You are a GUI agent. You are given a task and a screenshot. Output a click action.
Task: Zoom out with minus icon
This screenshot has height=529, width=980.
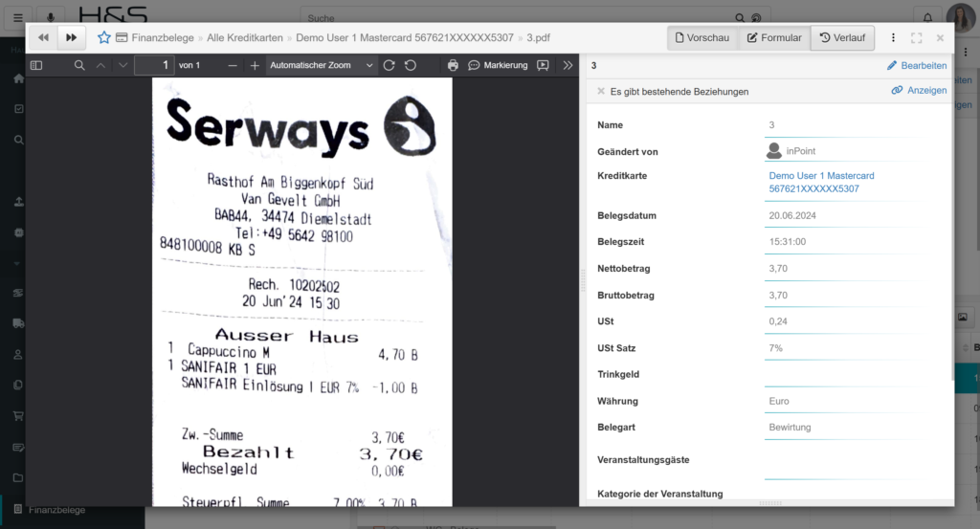pos(233,65)
